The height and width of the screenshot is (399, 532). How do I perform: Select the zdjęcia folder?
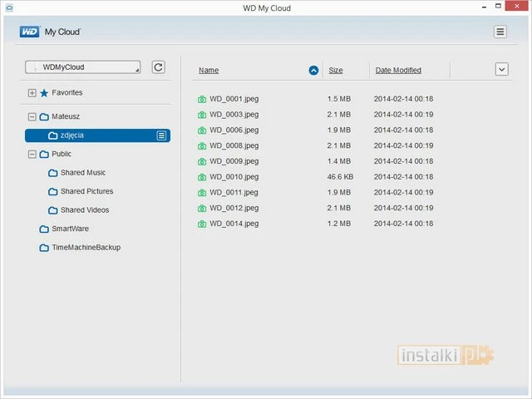click(x=98, y=135)
